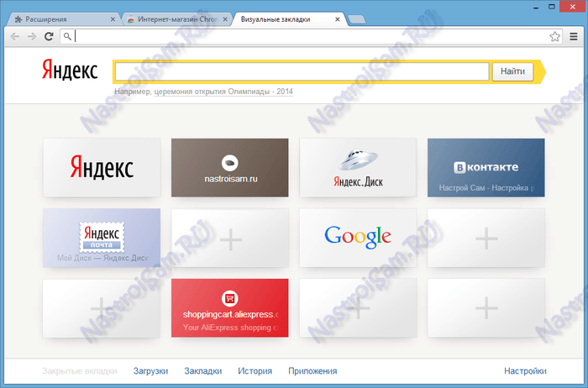The width and height of the screenshot is (588, 388).
Task: Add a bookmark in the last empty tile of the bottom row
Action: [486, 307]
